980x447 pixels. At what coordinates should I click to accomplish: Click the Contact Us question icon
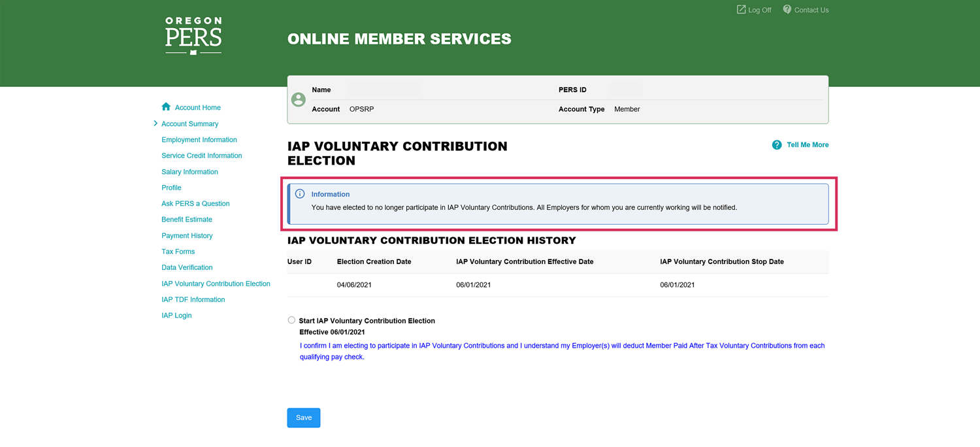click(787, 10)
